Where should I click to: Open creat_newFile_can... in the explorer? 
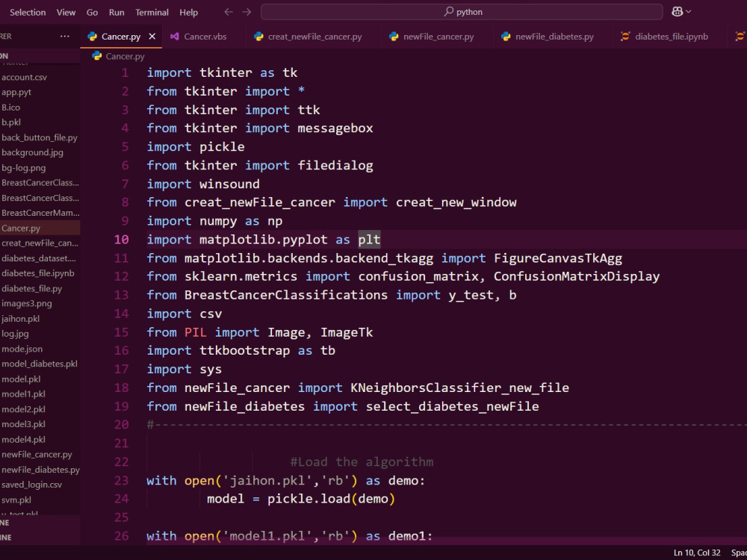point(40,243)
